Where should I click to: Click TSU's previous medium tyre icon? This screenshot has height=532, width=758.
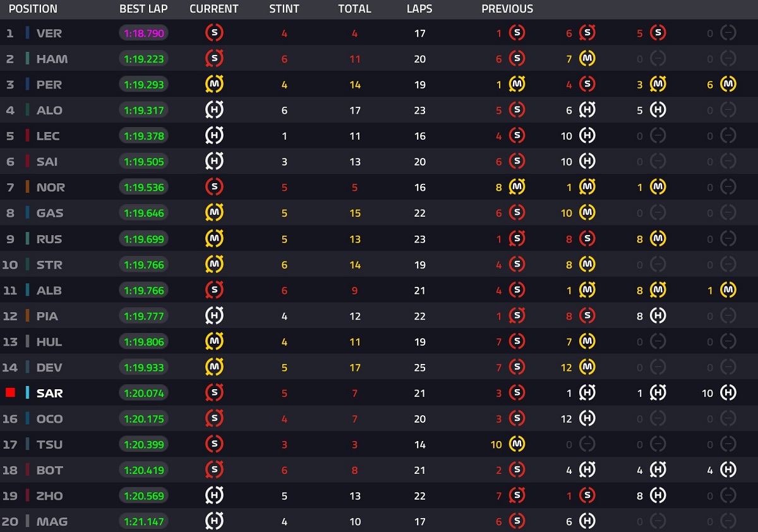click(x=517, y=444)
